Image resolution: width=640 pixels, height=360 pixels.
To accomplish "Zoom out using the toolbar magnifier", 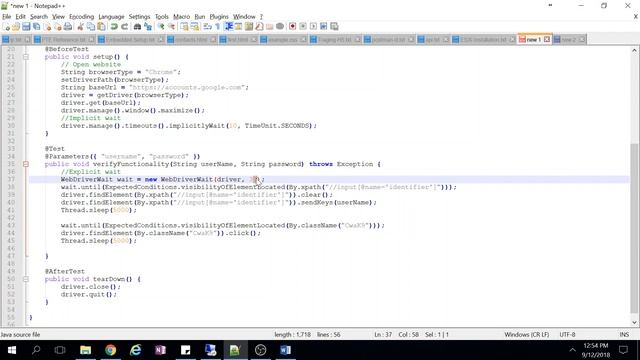I will 171,27.
